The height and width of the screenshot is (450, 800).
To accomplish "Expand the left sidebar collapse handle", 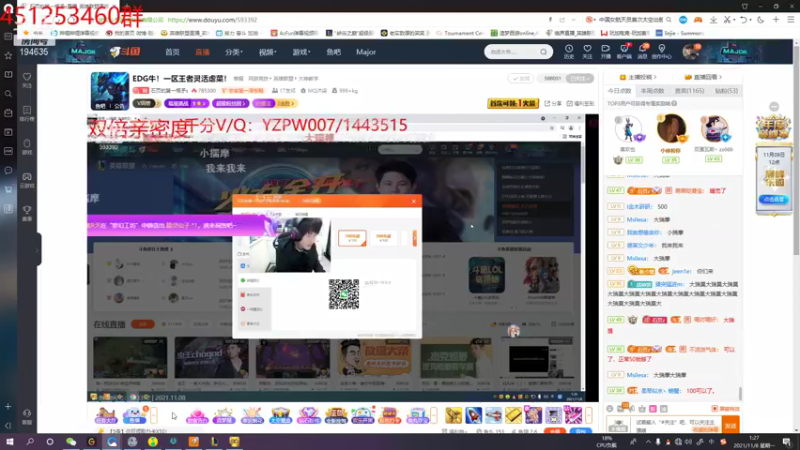I will point(38,249).
